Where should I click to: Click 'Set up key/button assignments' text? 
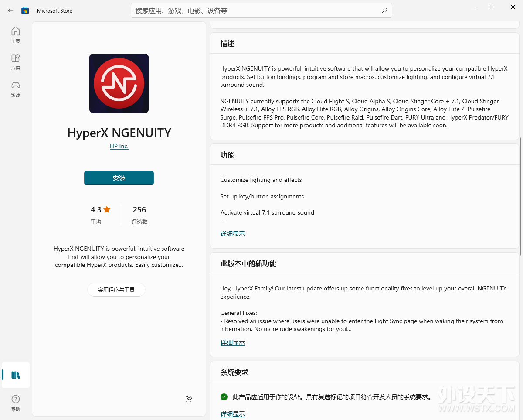pyautogui.click(x=262, y=196)
